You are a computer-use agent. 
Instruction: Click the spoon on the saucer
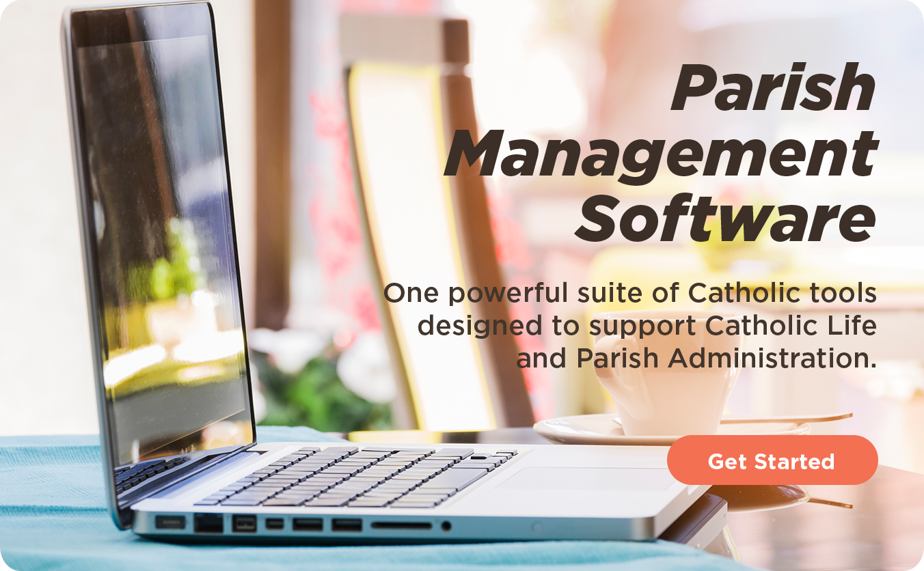786,418
